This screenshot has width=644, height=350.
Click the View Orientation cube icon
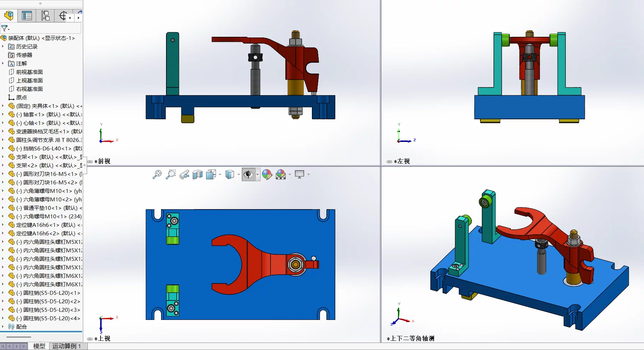pos(211,174)
